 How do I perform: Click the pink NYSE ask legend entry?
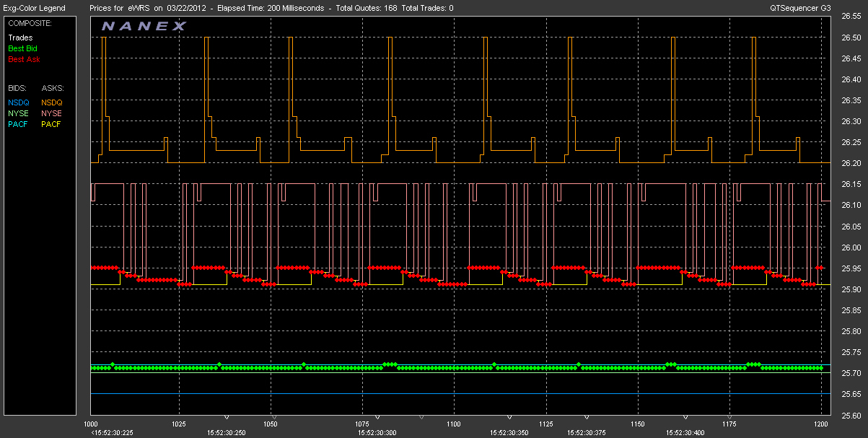(52, 113)
